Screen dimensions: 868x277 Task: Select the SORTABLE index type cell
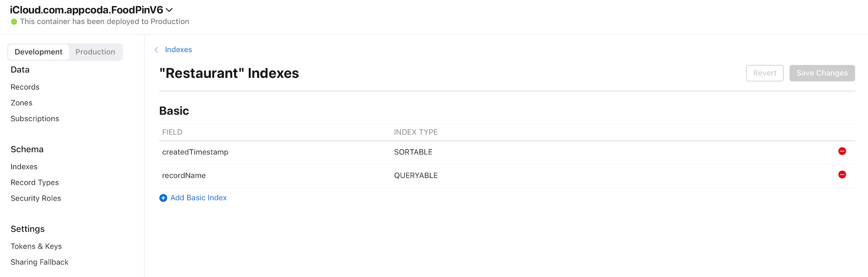pyautogui.click(x=413, y=152)
